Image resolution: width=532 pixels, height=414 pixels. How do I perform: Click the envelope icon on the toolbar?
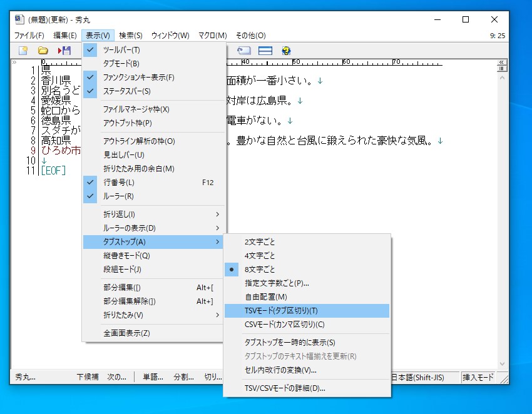(x=243, y=51)
